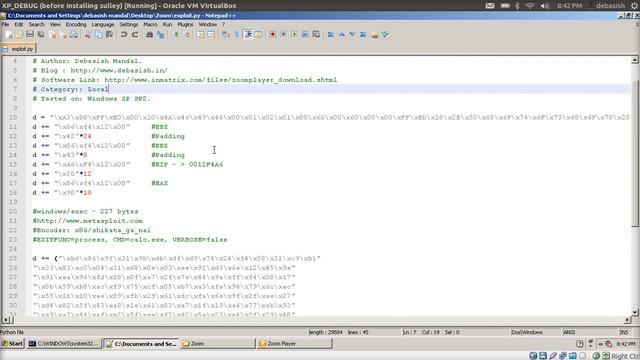Create a new document with the New icon
The height and width of the screenshot is (360, 640).
(9, 35)
